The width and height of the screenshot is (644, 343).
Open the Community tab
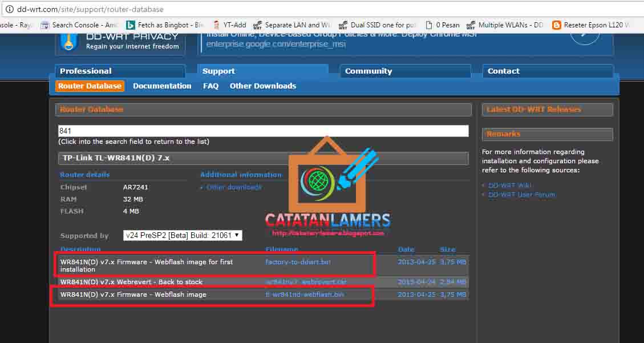(405, 71)
